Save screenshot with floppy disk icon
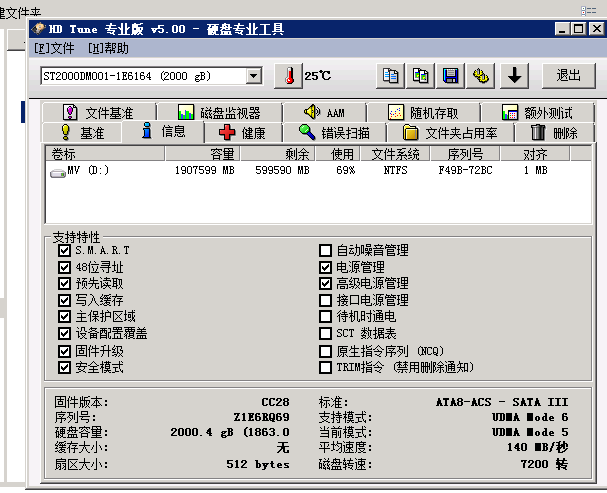This screenshot has width=607, height=493. click(450, 76)
